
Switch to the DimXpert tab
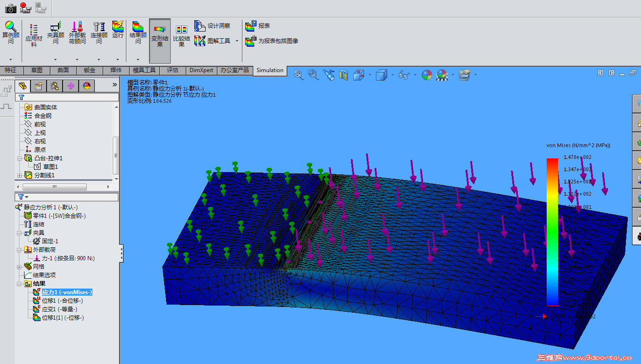point(201,70)
